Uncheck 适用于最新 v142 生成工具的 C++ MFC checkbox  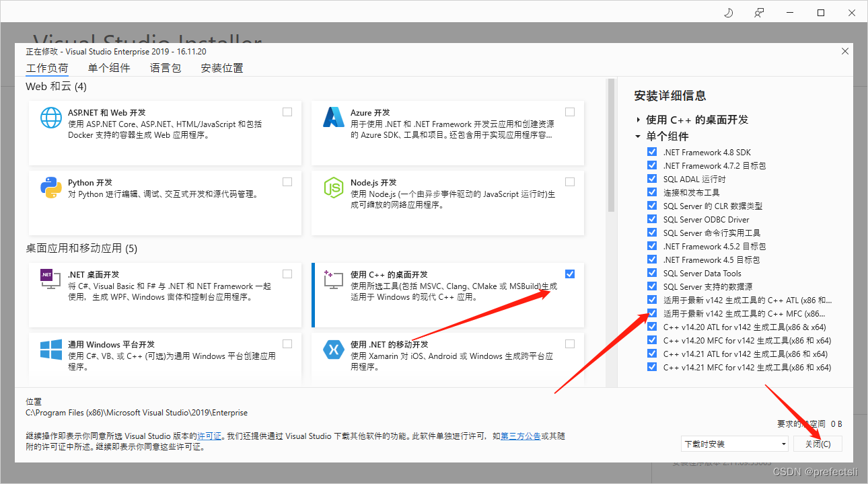tap(651, 313)
